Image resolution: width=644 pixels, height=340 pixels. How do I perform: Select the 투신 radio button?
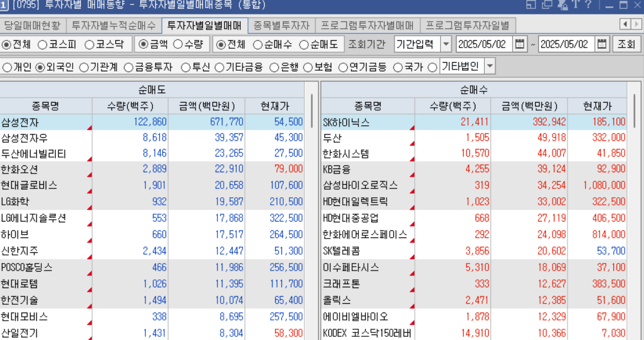pyautogui.click(x=185, y=68)
